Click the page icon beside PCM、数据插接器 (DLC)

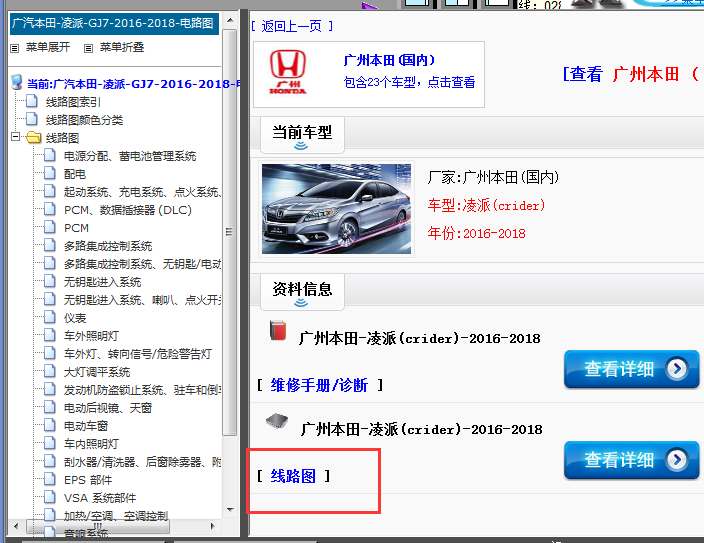point(50,209)
